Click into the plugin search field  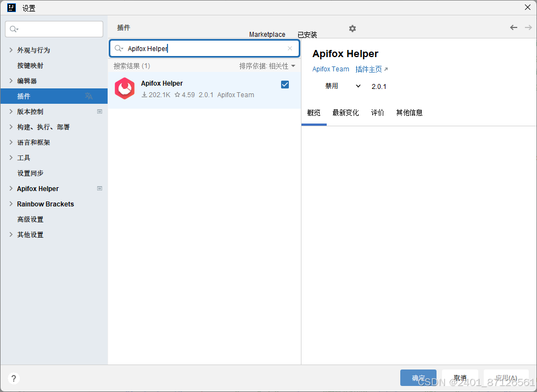pos(204,48)
